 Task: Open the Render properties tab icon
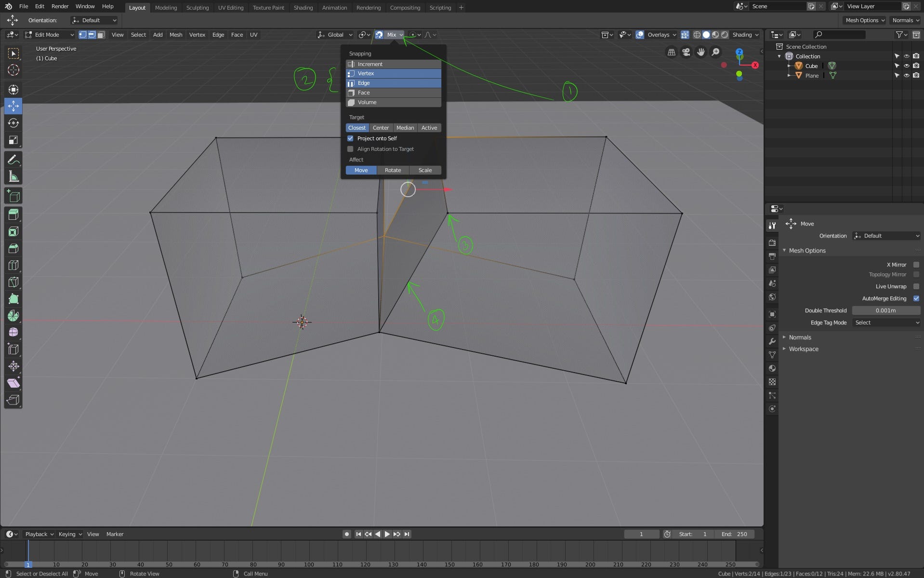772,243
